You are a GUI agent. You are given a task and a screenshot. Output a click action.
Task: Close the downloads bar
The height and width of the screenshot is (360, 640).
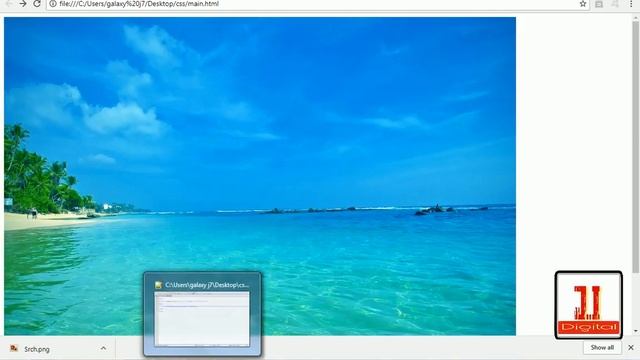631,347
